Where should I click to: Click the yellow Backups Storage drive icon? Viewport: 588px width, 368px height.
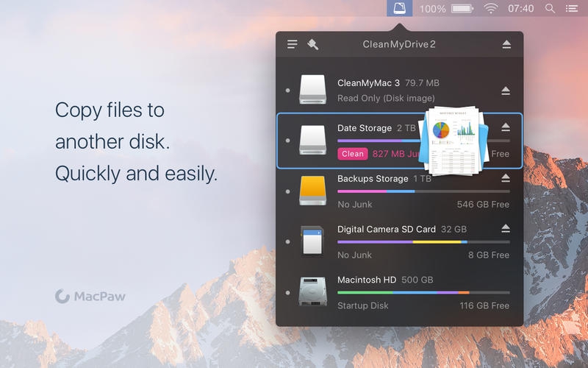pyautogui.click(x=313, y=191)
